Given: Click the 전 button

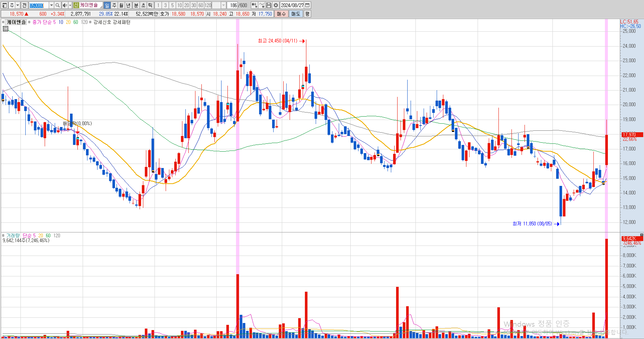Looking at the screenshot, I should (x=24, y=5).
